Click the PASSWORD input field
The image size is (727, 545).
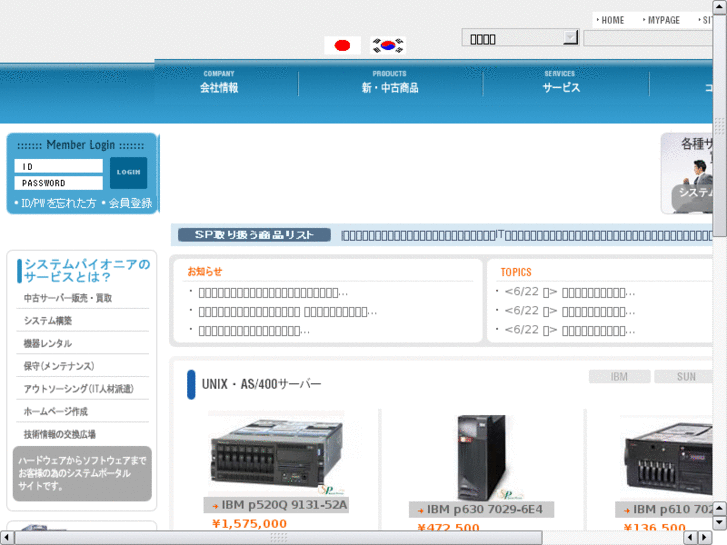(x=58, y=183)
